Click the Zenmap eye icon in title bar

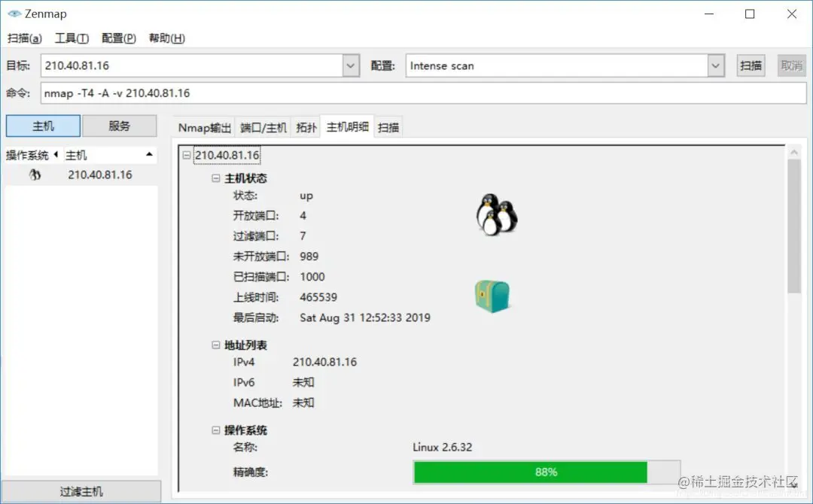click(14, 14)
